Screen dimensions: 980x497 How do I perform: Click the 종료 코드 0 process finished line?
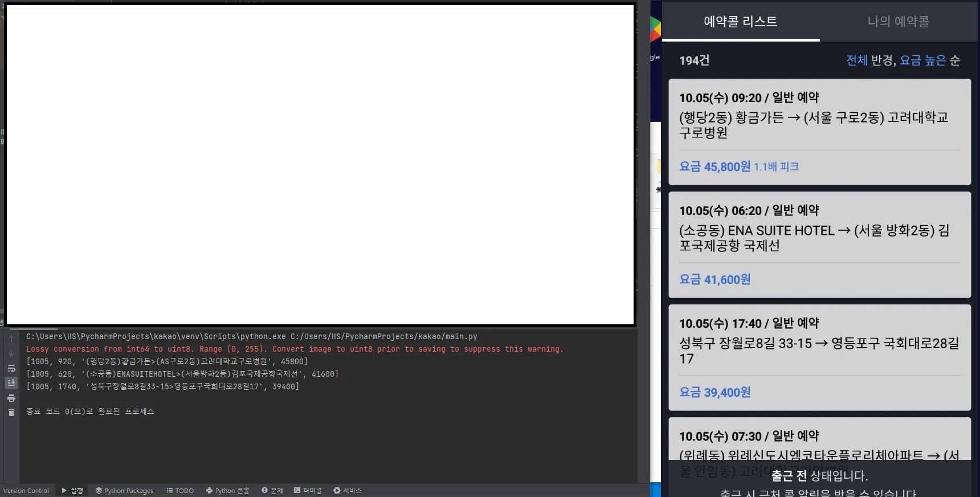click(x=90, y=412)
